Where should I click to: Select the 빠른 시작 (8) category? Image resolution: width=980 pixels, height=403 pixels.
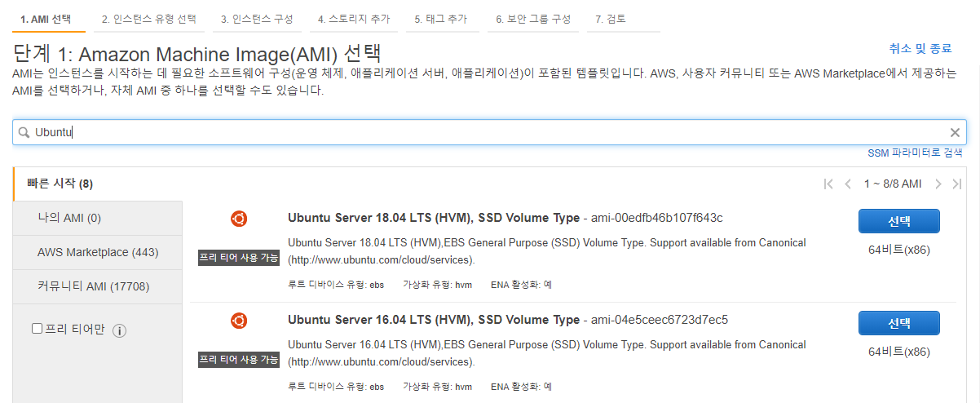(x=98, y=184)
